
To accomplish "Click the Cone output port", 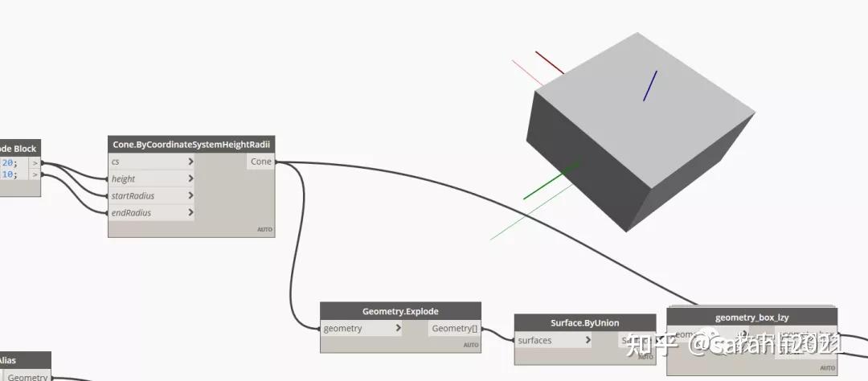I will point(260,162).
